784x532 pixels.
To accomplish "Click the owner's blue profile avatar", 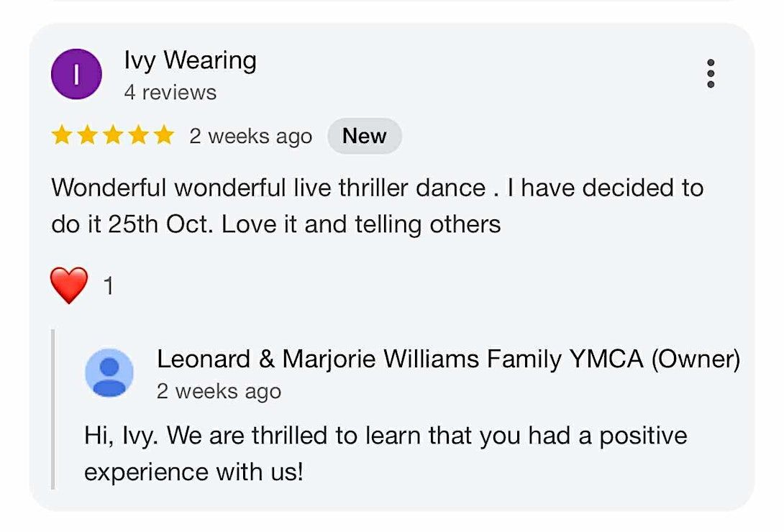I will tap(109, 372).
